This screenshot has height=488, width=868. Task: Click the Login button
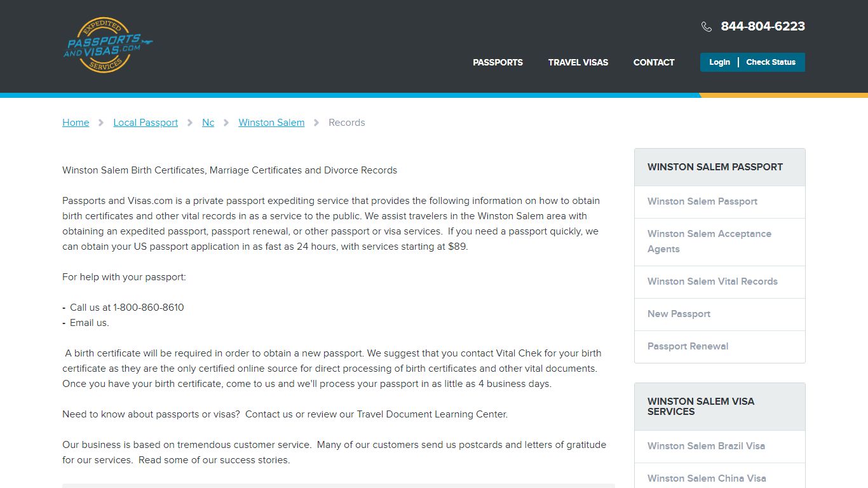click(719, 62)
